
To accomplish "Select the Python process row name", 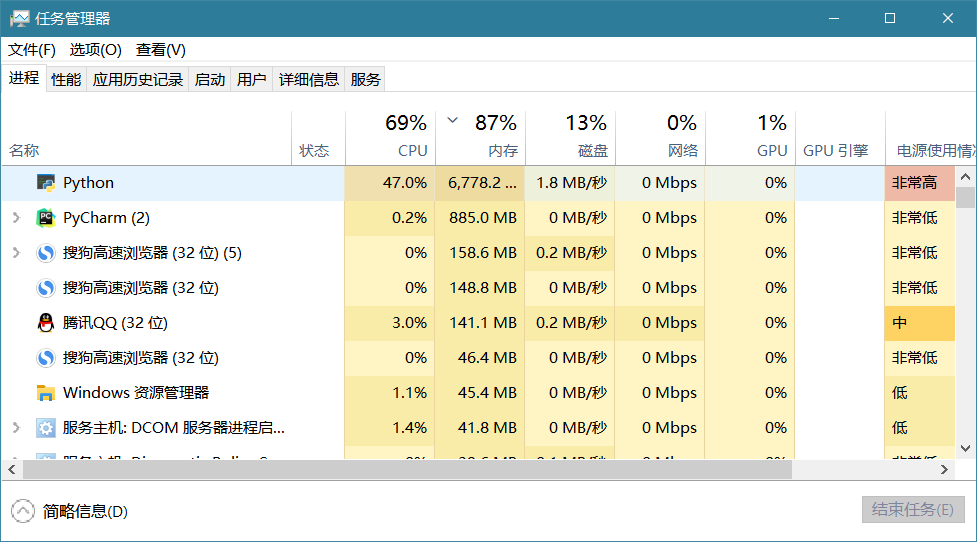I will (x=88, y=183).
